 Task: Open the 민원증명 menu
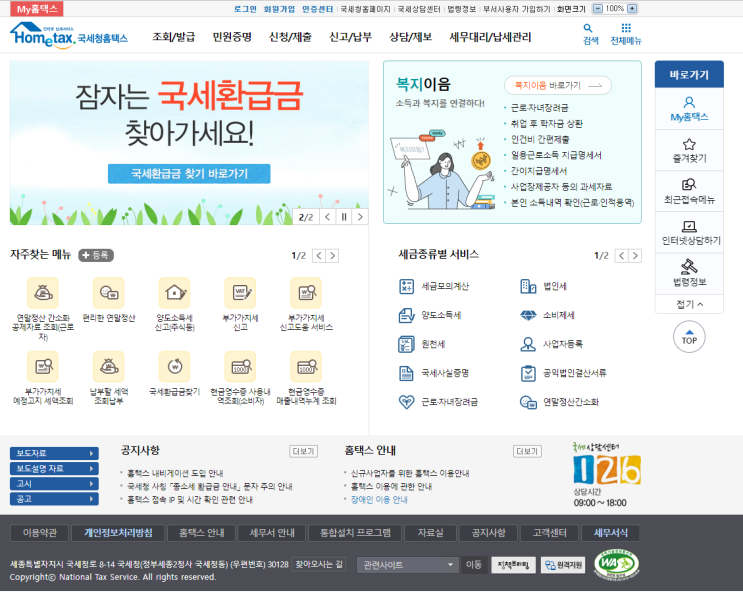click(x=232, y=37)
